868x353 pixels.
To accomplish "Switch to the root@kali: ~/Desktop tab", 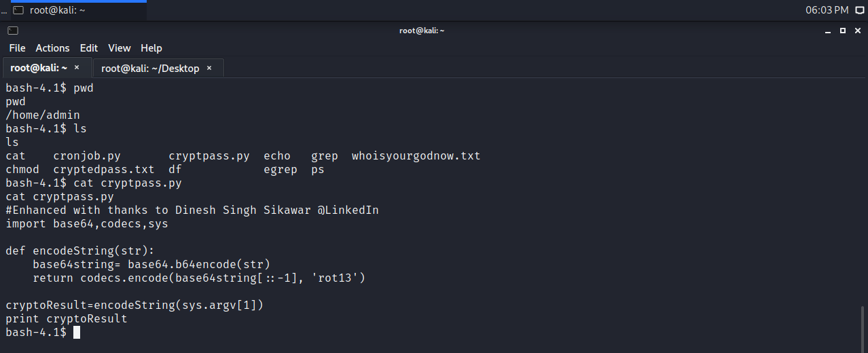I will point(150,69).
